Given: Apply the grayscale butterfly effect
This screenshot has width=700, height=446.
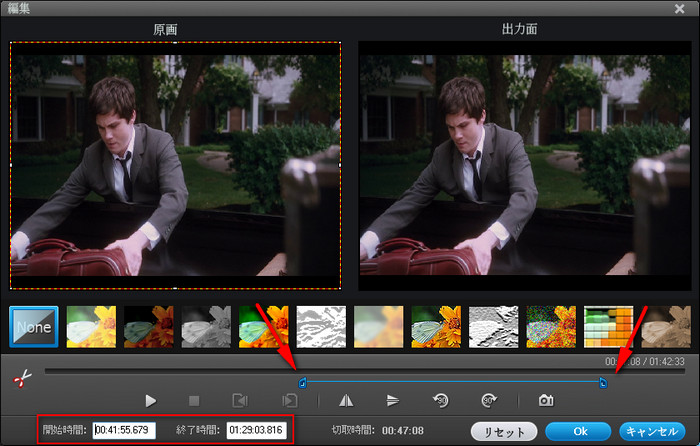Looking at the screenshot, I should 206,327.
